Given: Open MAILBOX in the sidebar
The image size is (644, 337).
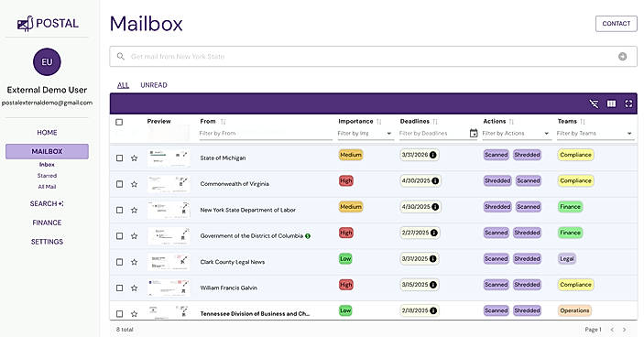Looking at the screenshot, I should point(47,151).
